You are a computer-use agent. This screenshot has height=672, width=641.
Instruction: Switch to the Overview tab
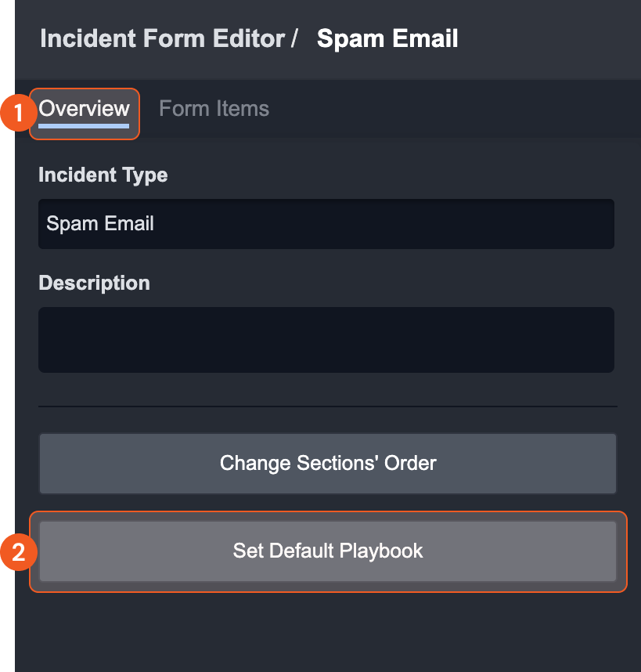click(84, 109)
